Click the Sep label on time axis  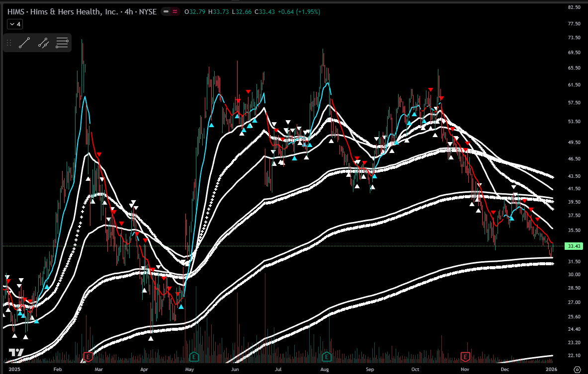coord(370,369)
